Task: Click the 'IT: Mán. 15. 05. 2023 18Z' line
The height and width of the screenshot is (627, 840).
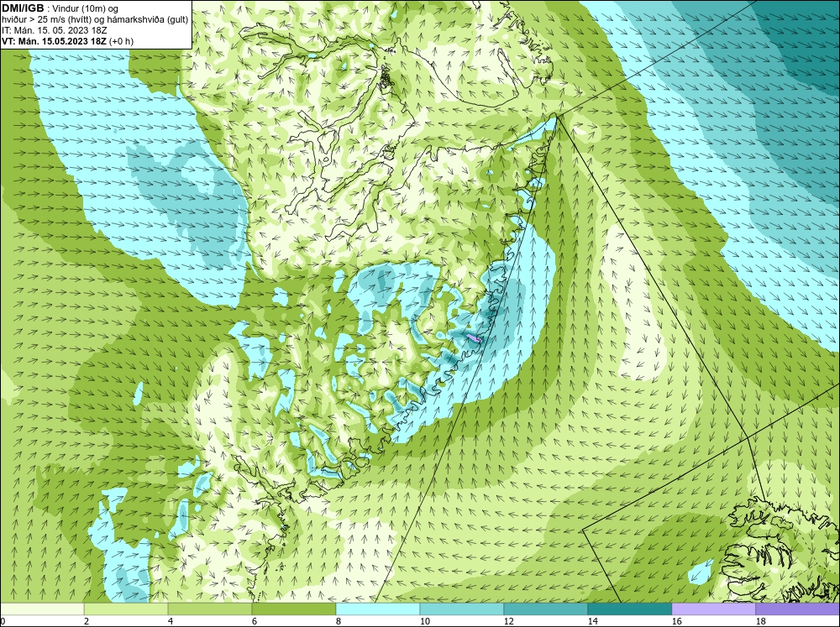Action: (x=55, y=30)
